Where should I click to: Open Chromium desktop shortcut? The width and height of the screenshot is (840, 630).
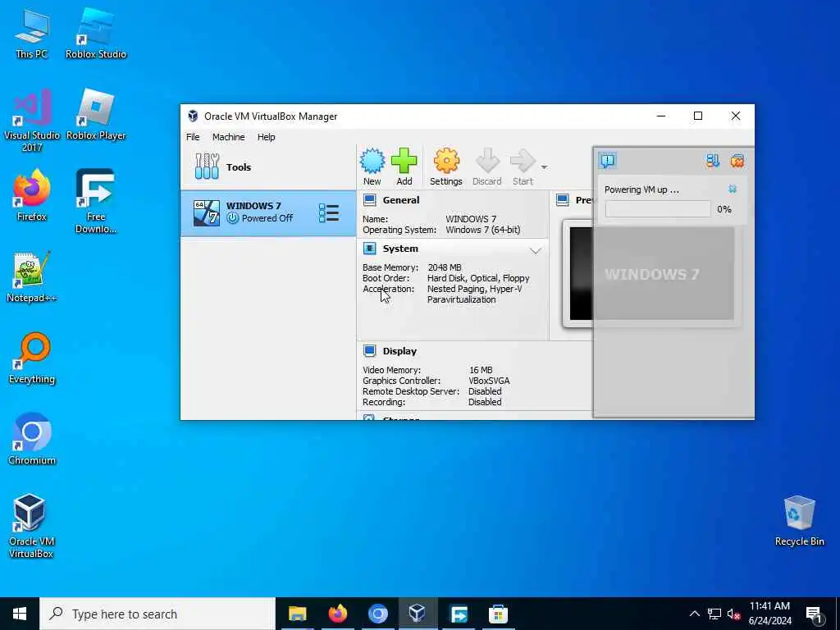pyautogui.click(x=32, y=440)
